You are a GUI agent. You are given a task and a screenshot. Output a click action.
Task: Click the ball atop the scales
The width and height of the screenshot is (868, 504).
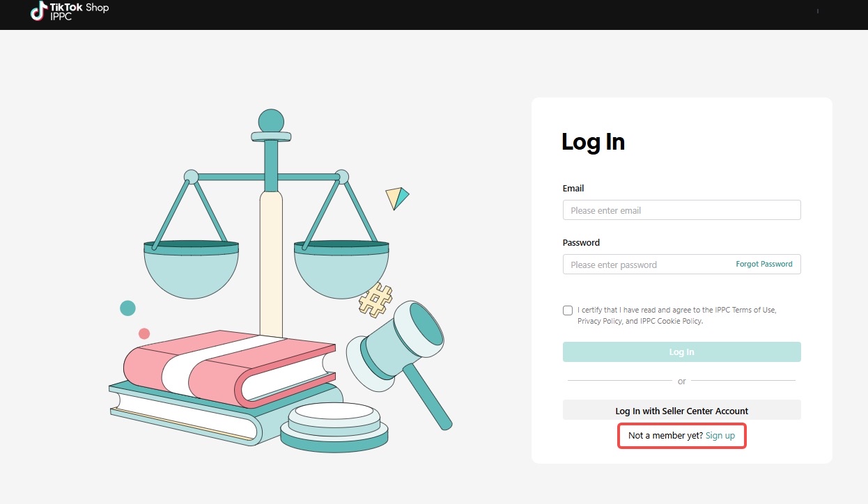pos(271,120)
